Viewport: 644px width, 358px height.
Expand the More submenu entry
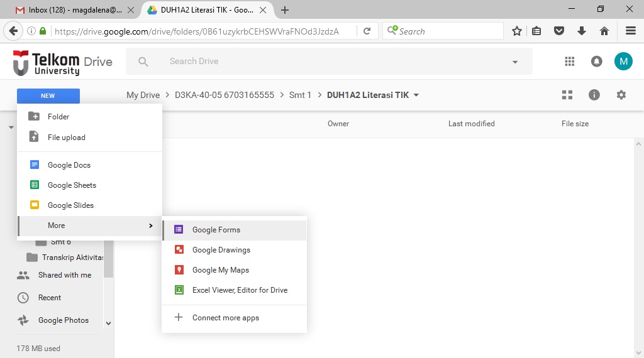[89, 225]
